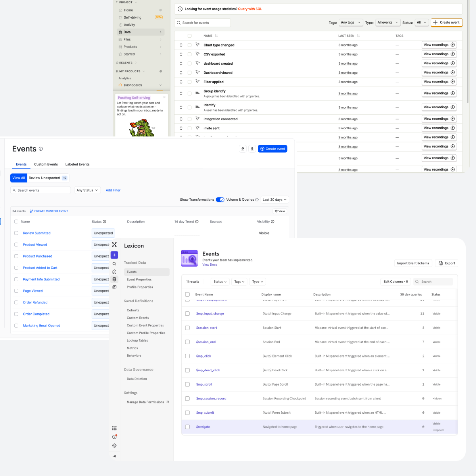This screenshot has height=476, width=476.
Task: Click the Search for events field in PostHog
Action: point(202,23)
